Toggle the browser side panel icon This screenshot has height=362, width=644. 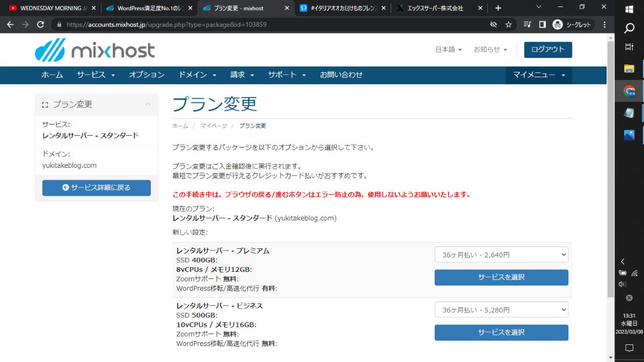[x=542, y=25]
